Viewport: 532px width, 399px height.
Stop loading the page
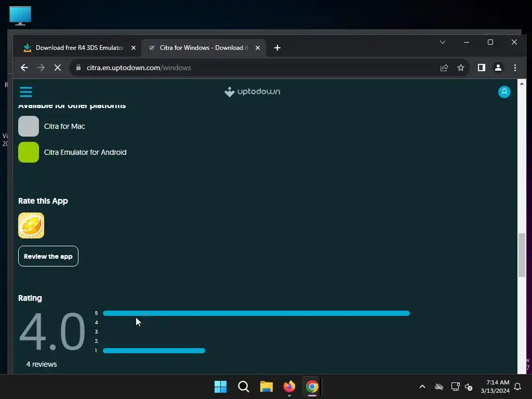click(x=58, y=68)
